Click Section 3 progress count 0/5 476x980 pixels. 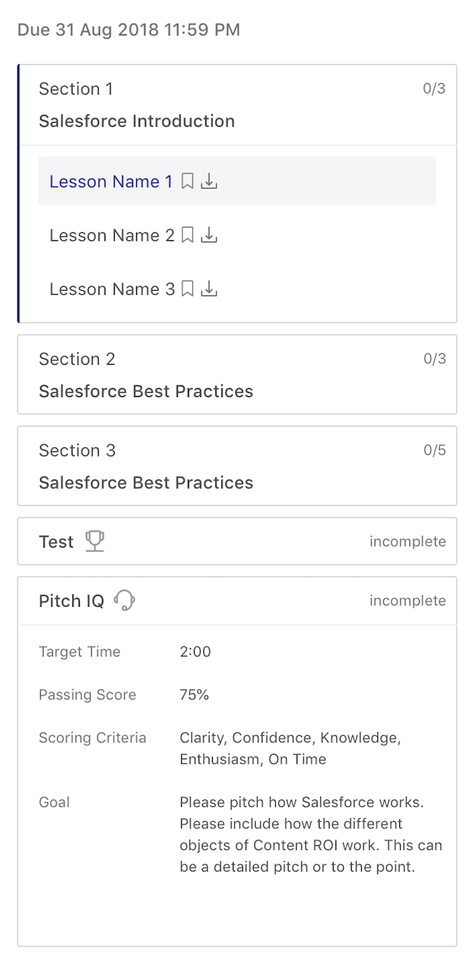435,450
